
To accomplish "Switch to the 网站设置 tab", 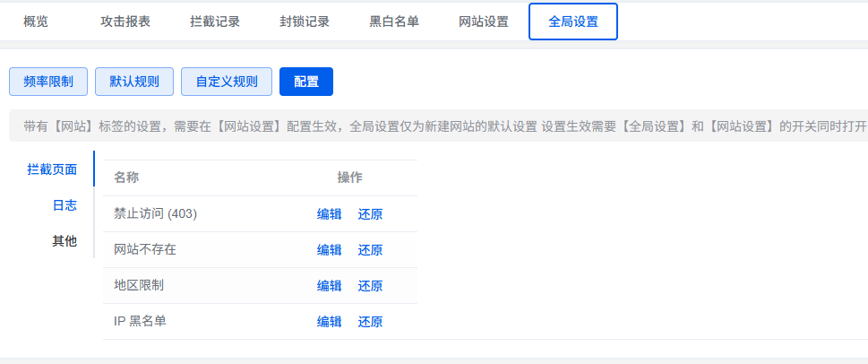I will (484, 22).
